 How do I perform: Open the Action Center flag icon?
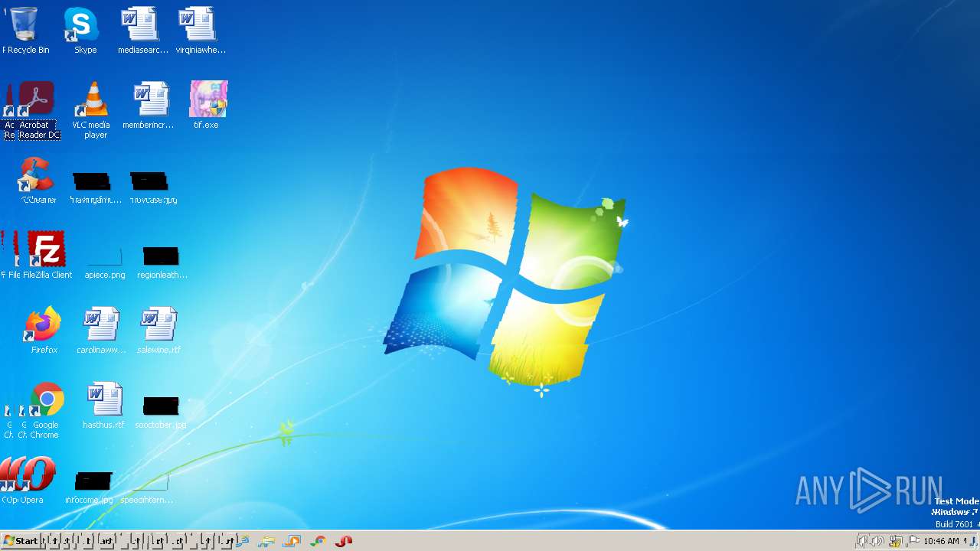[x=913, y=541]
